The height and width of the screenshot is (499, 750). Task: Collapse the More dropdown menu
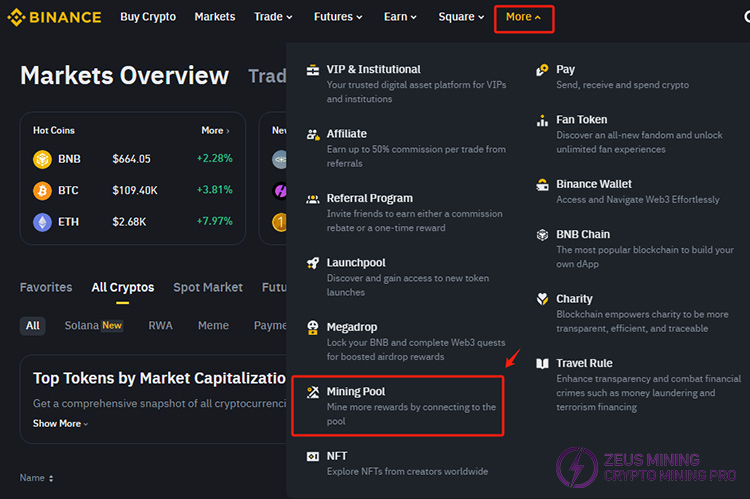coord(523,17)
